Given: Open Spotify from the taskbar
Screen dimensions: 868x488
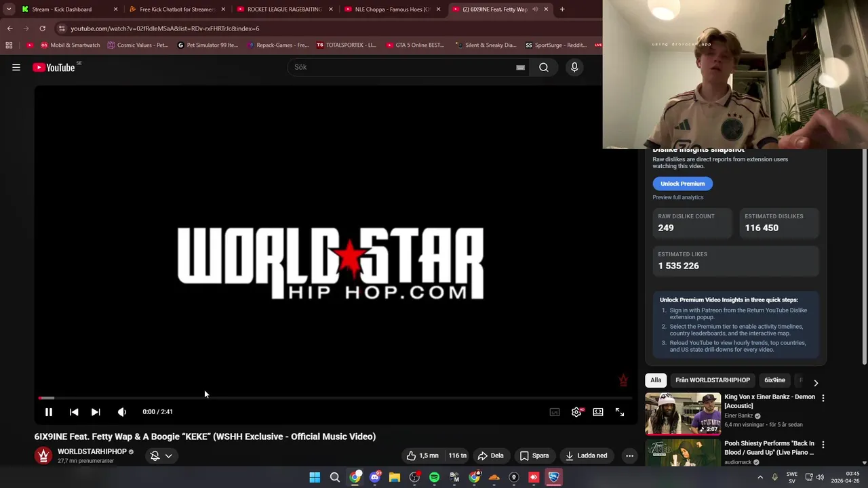Looking at the screenshot, I should click(434, 477).
